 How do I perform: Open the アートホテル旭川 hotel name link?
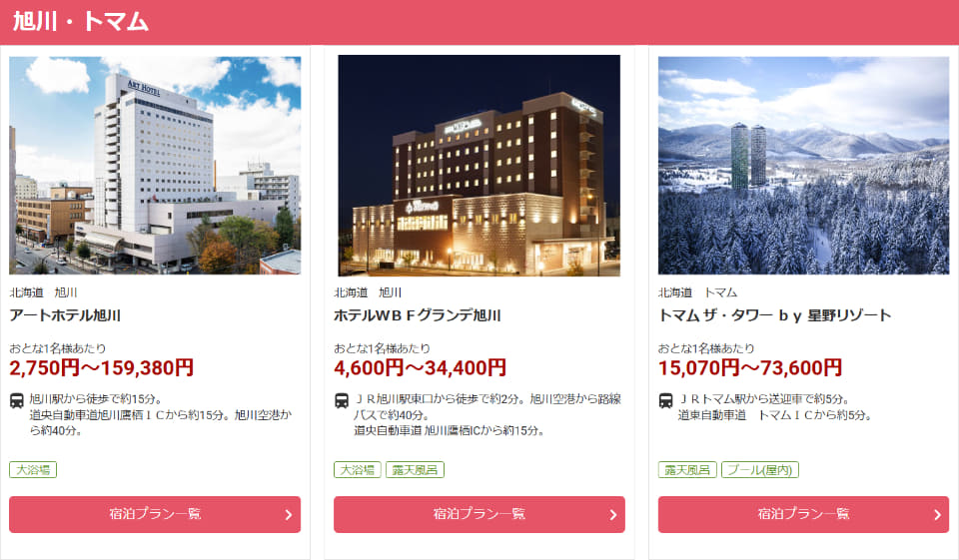coord(65,315)
